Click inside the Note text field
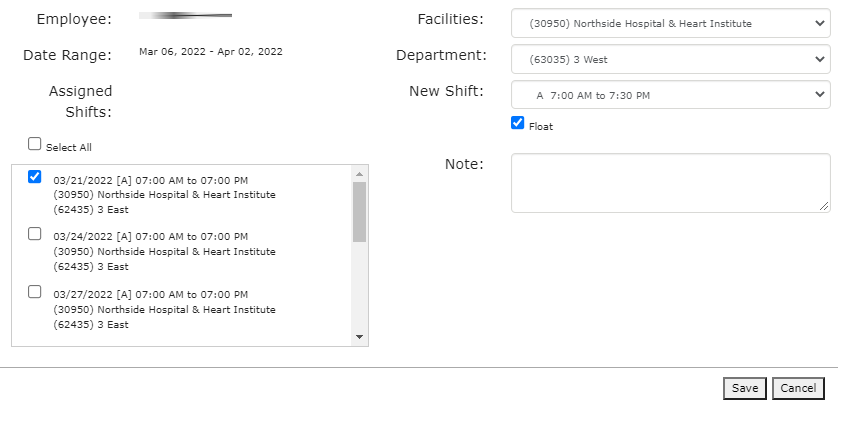The image size is (842, 427). (670, 182)
